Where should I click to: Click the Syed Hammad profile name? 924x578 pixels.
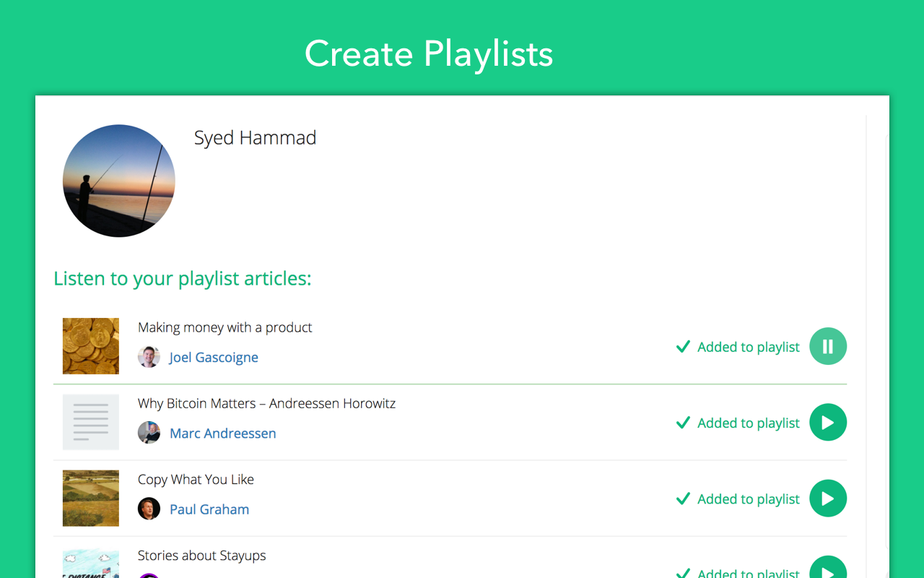pyautogui.click(x=255, y=138)
